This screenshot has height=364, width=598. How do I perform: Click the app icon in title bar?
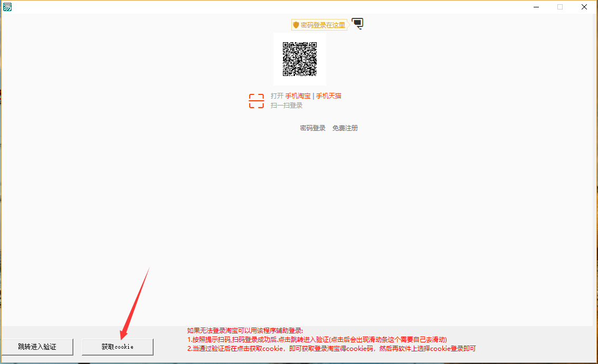pyautogui.click(x=7, y=7)
